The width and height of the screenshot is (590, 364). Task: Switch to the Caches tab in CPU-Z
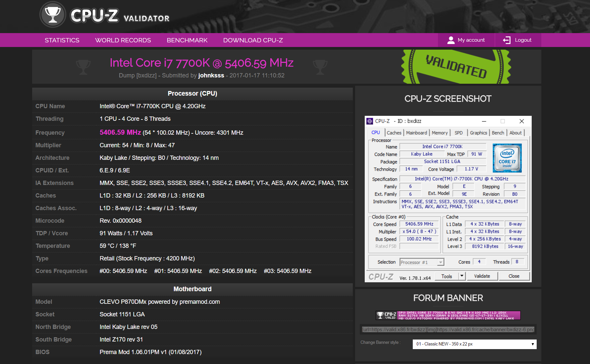coord(394,133)
